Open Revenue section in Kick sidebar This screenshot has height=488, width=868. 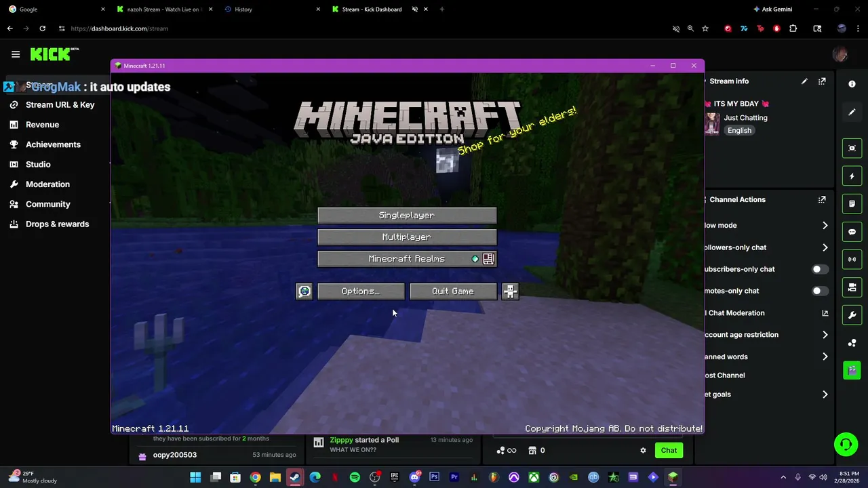pos(42,125)
